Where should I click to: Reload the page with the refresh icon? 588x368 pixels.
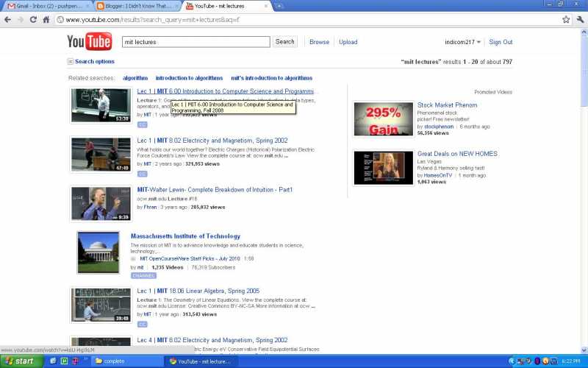point(33,20)
